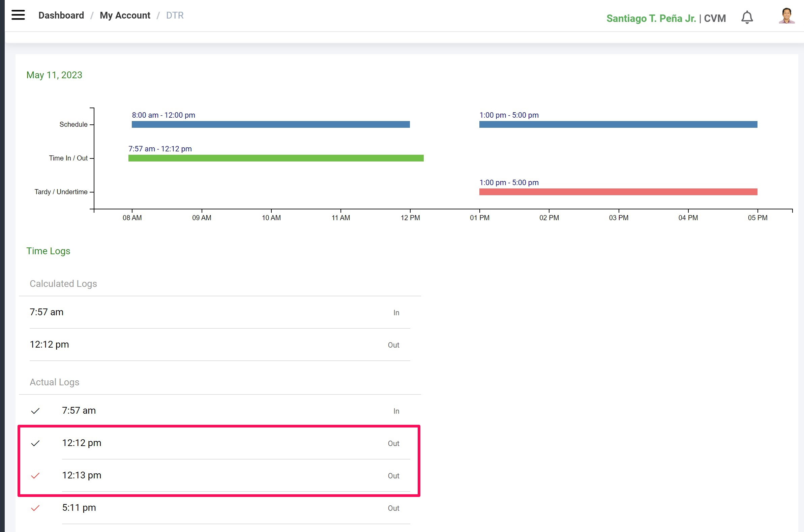The image size is (804, 532).
Task: Click the green Time In / Out bar
Action: pyautogui.click(x=275, y=158)
